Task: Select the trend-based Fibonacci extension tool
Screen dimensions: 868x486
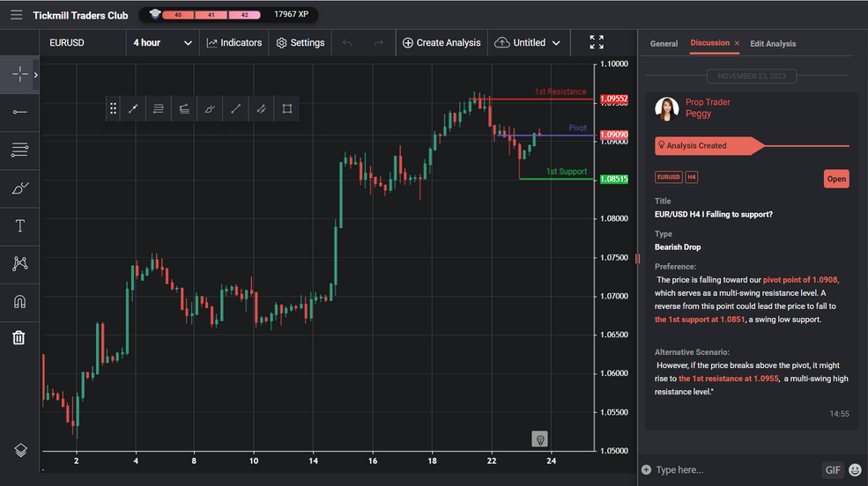Action: tap(184, 108)
